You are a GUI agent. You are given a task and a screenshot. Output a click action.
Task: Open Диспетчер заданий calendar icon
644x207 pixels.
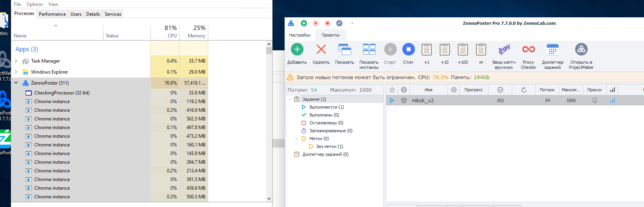(553, 49)
